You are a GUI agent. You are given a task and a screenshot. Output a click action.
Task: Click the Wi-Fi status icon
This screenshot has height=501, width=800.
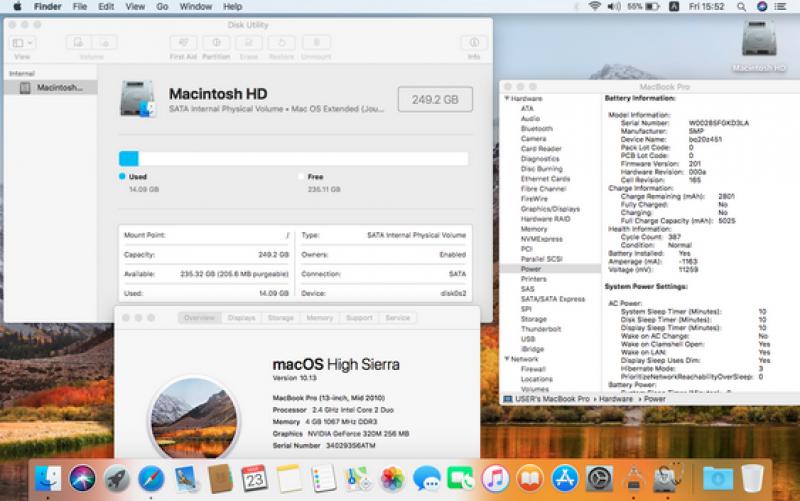(594, 7)
